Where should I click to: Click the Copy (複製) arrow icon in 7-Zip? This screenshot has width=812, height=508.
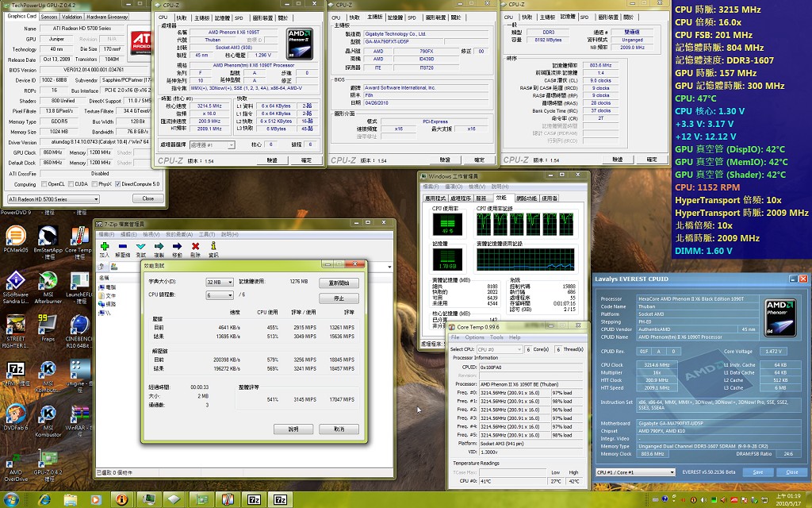point(159,246)
